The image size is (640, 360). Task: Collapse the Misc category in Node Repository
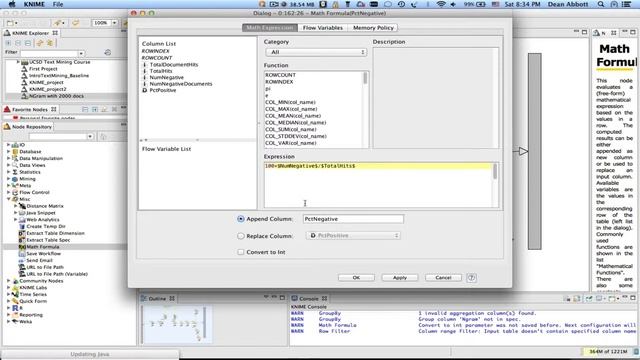(9, 199)
